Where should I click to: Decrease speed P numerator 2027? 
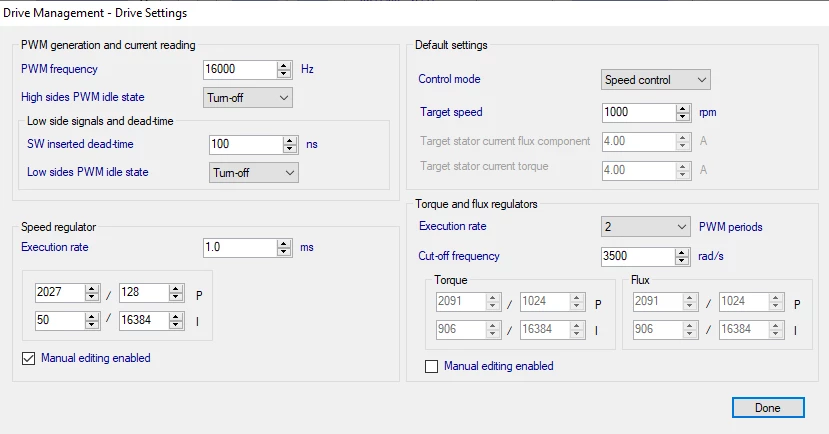pos(92,297)
